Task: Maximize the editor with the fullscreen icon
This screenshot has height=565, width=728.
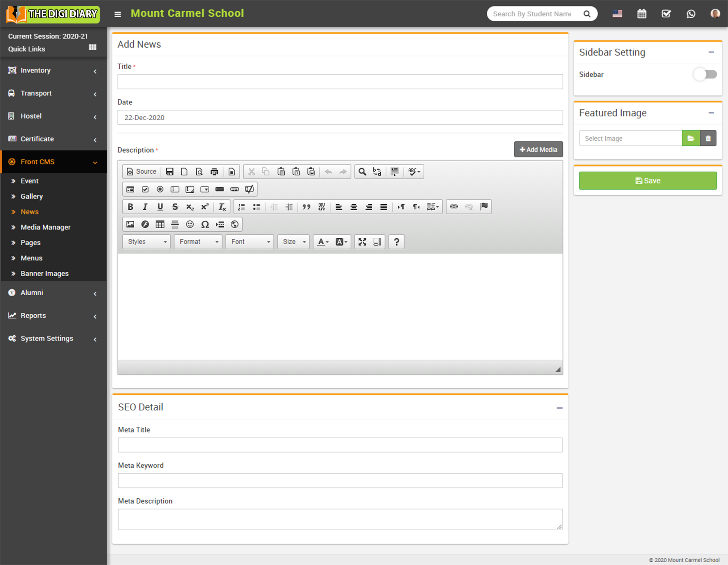Action: (362, 242)
